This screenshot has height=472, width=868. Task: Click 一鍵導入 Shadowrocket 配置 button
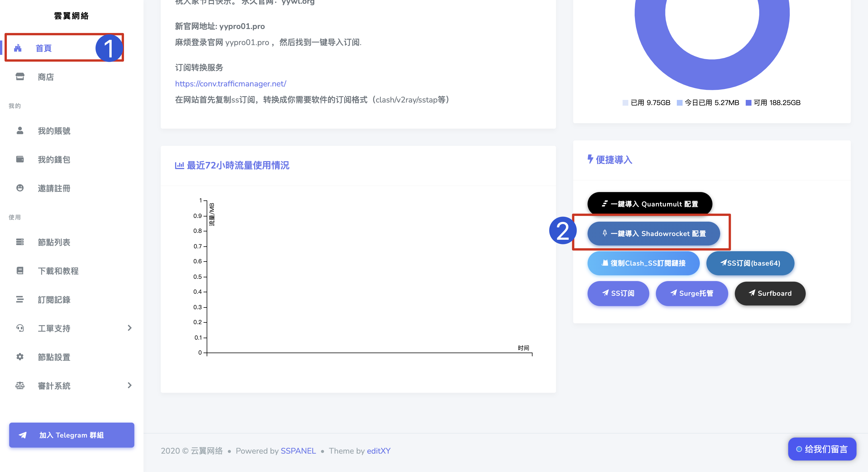tap(653, 233)
